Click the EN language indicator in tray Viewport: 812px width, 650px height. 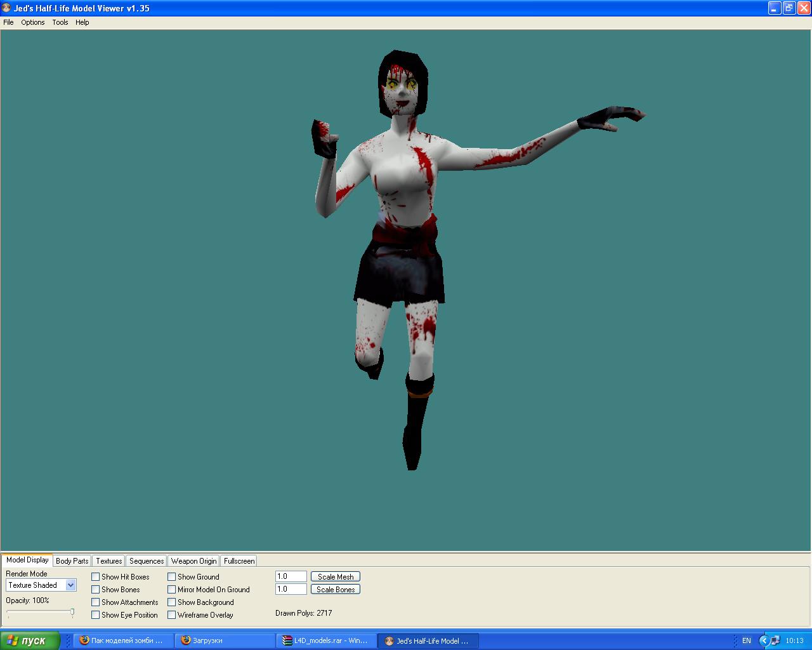click(x=747, y=640)
